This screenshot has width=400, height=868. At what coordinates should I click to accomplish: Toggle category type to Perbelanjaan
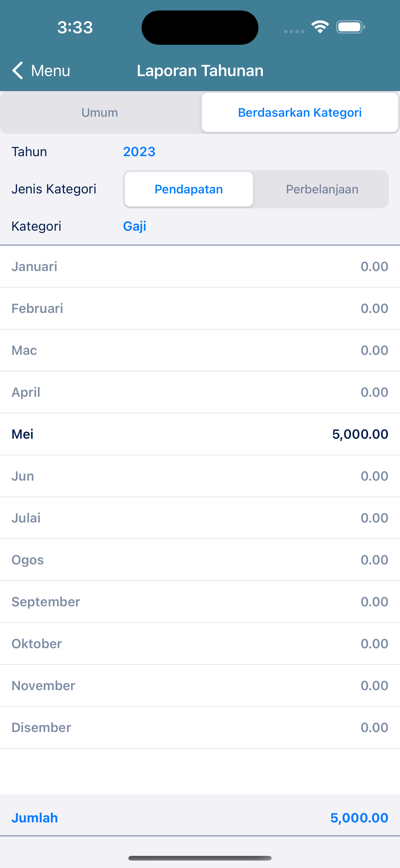(x=322, y=189)
